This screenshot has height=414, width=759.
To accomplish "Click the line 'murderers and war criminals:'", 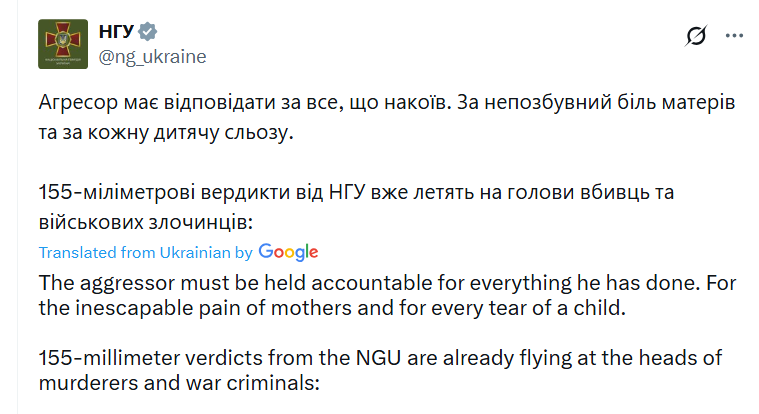I will [179, 383].
